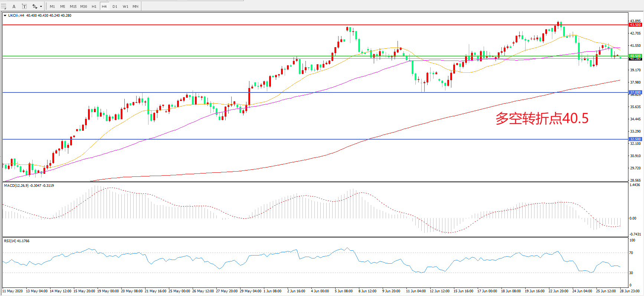
Task: Click the blue 37.000 price label
Action: [635, 92]
